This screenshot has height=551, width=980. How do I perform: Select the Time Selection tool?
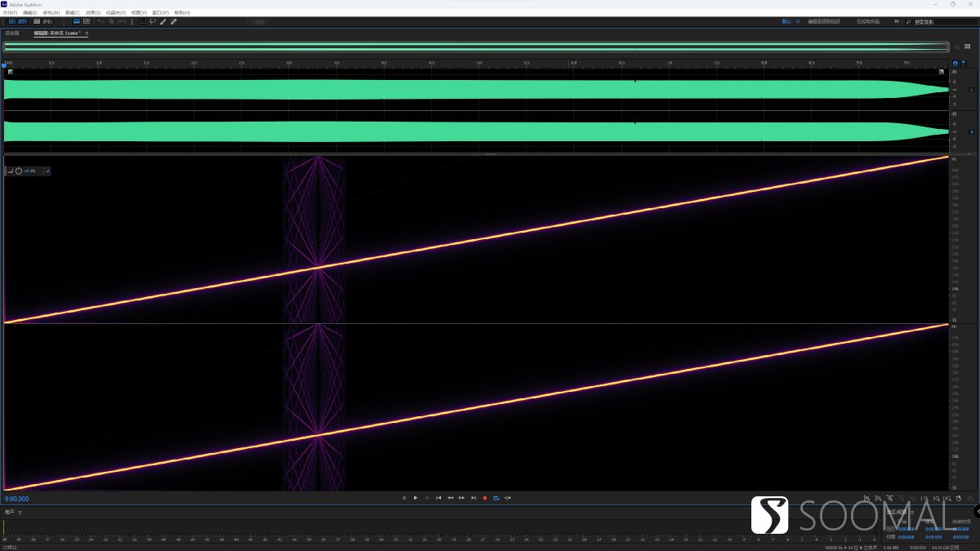pos(132,21)
